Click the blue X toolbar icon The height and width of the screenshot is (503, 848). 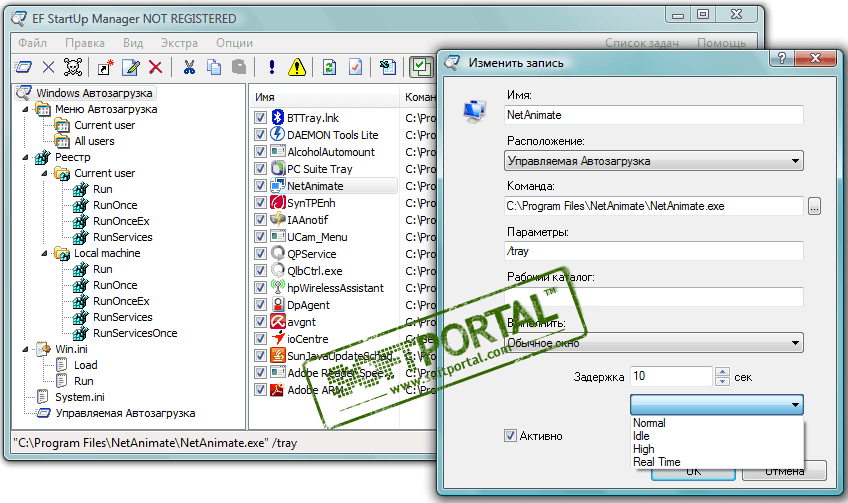[x=48, y=67]
